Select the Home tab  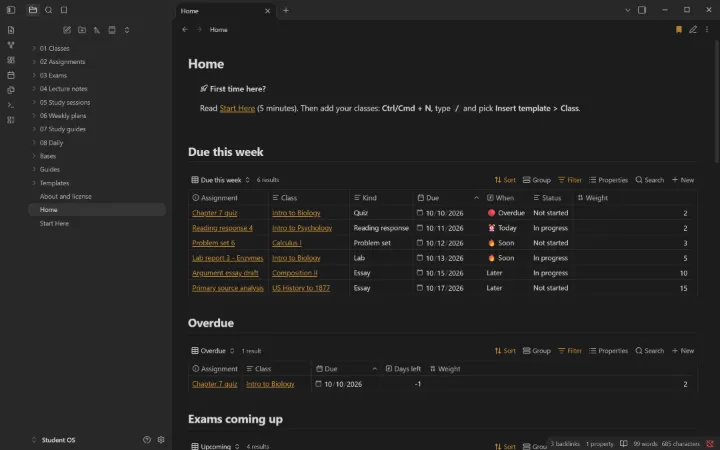pos(225,11)
